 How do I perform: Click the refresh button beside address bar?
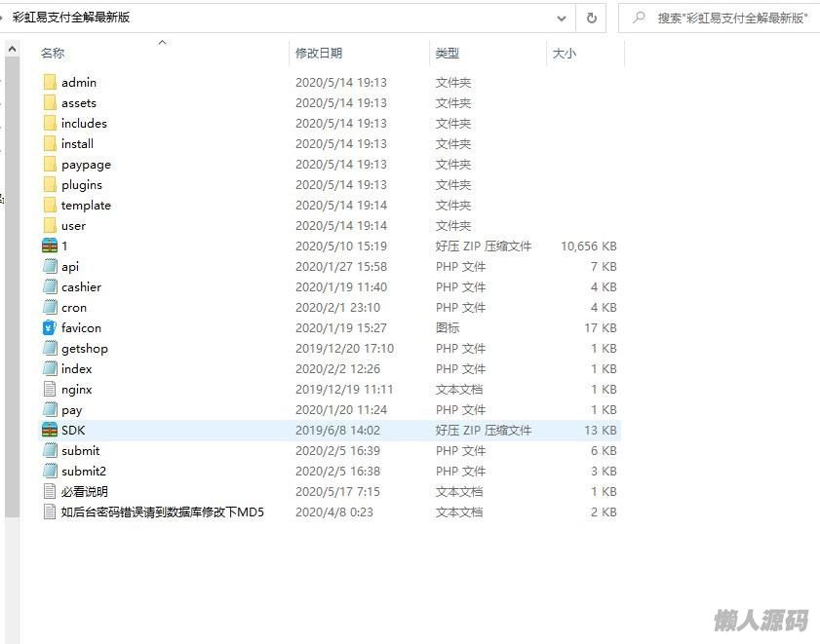(591, 18)
